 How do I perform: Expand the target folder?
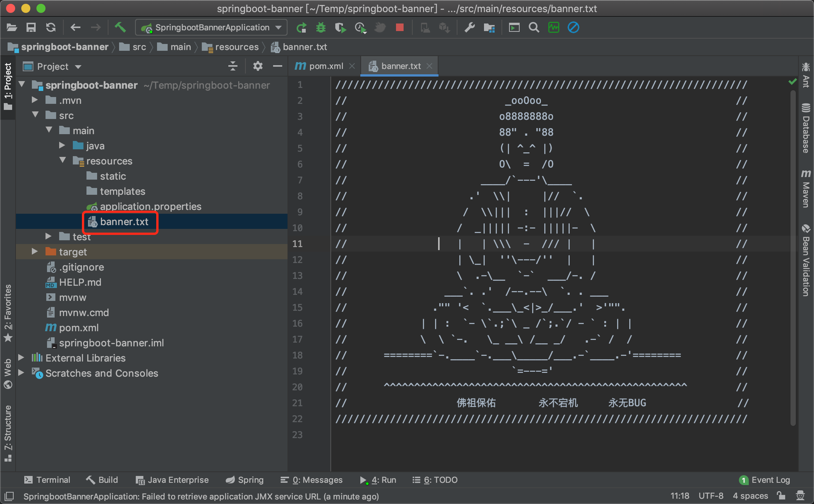[x=35, y=251]
